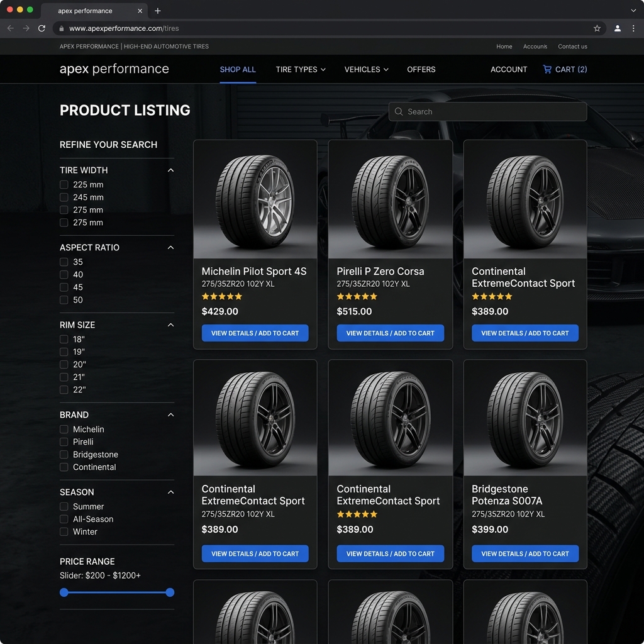Check the 245 mm tire width box

(x=64, y=197)
